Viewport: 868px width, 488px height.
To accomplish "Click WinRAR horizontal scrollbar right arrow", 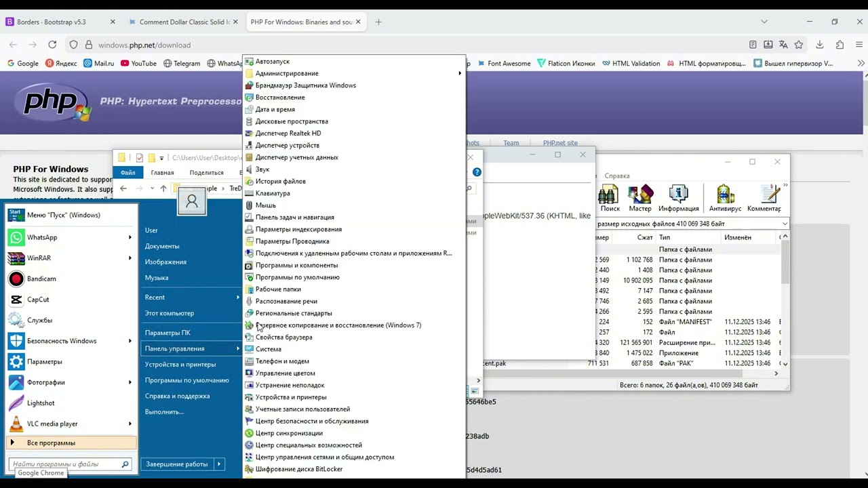I will [776, 373].
